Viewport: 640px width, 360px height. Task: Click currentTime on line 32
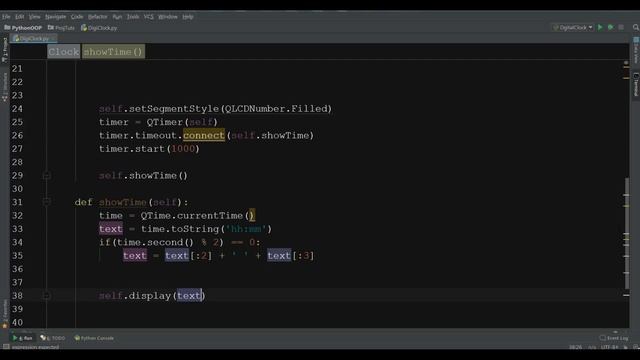(210, 216)
